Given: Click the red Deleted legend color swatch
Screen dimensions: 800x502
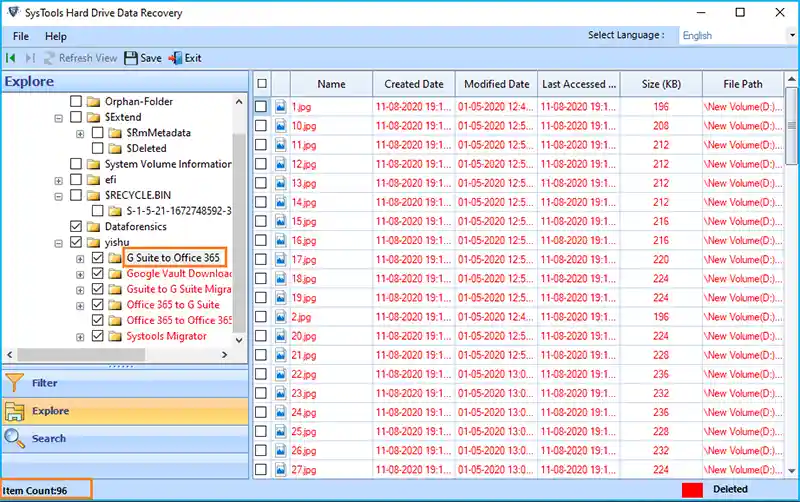Looking at the screenshot, I should pyautogui.click(x=692, y=490).
